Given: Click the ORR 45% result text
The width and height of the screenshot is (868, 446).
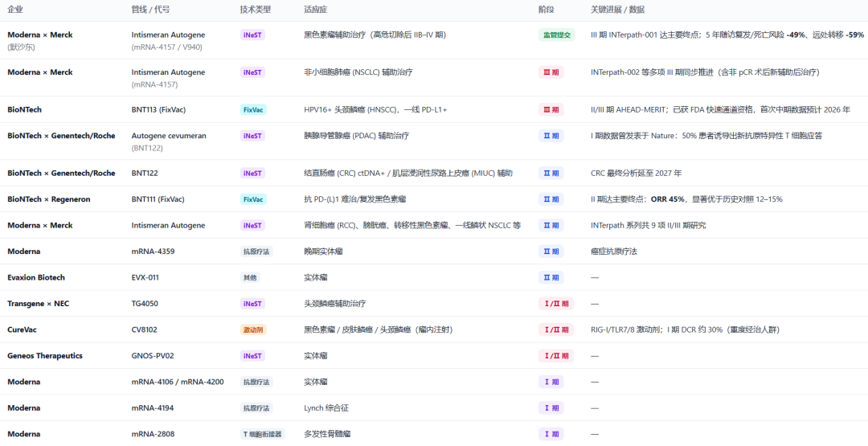Looking at the screenshot, I should click(668, 199).
